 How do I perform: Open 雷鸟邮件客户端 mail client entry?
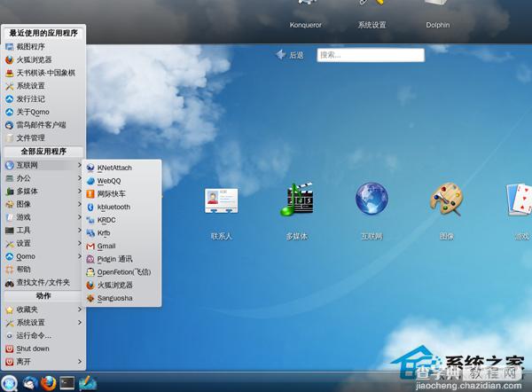coord(43,125)
